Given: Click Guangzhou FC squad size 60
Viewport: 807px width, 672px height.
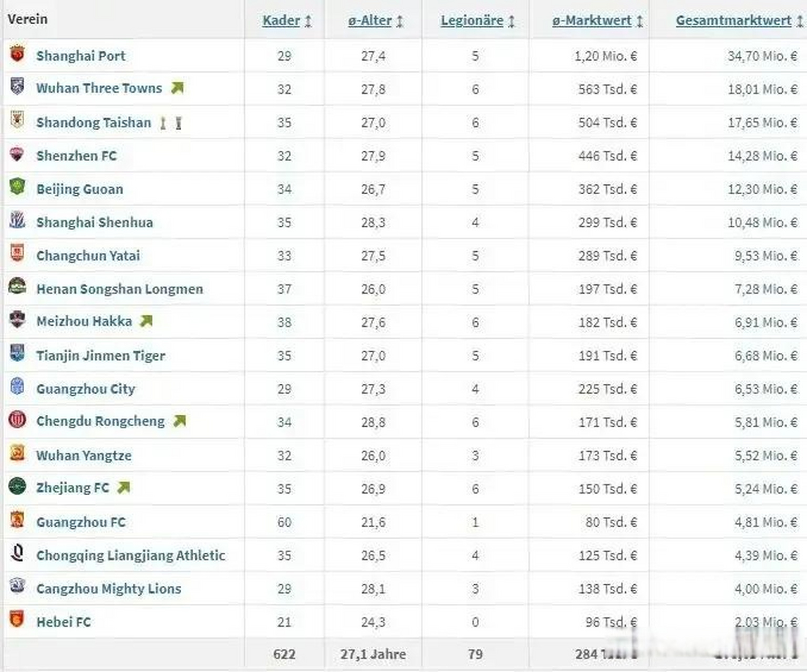Looking at the screenshot, I should [x=284, y=522].
